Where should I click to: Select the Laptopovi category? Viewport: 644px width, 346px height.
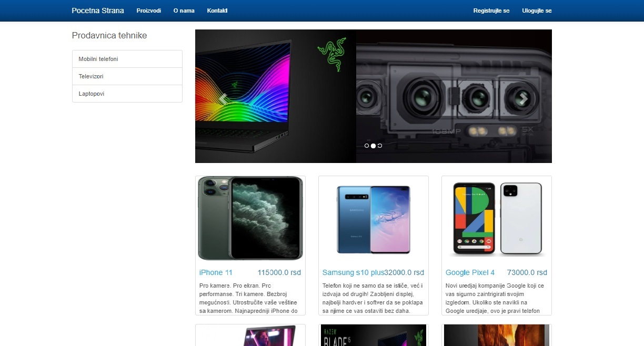(x=127, y=94)
